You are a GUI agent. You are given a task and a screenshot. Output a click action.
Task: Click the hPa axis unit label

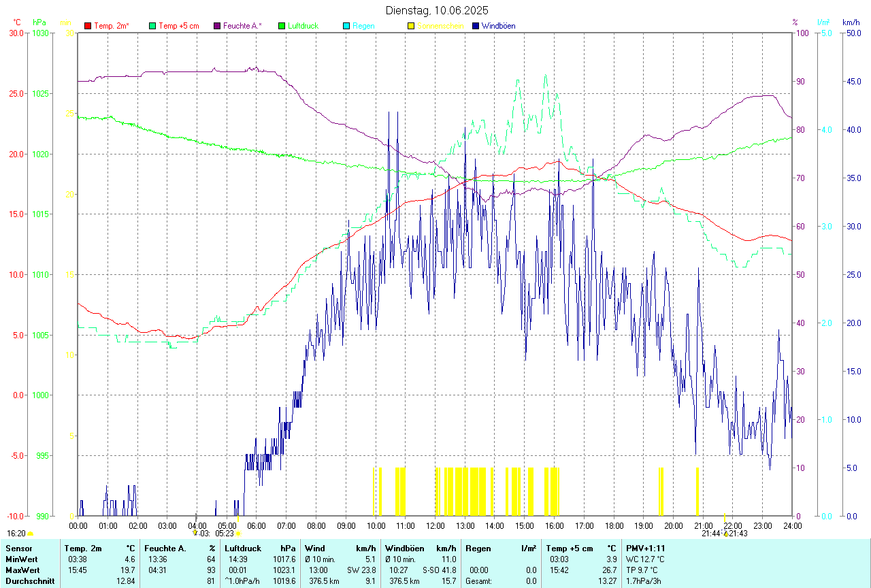click(39, 22)
